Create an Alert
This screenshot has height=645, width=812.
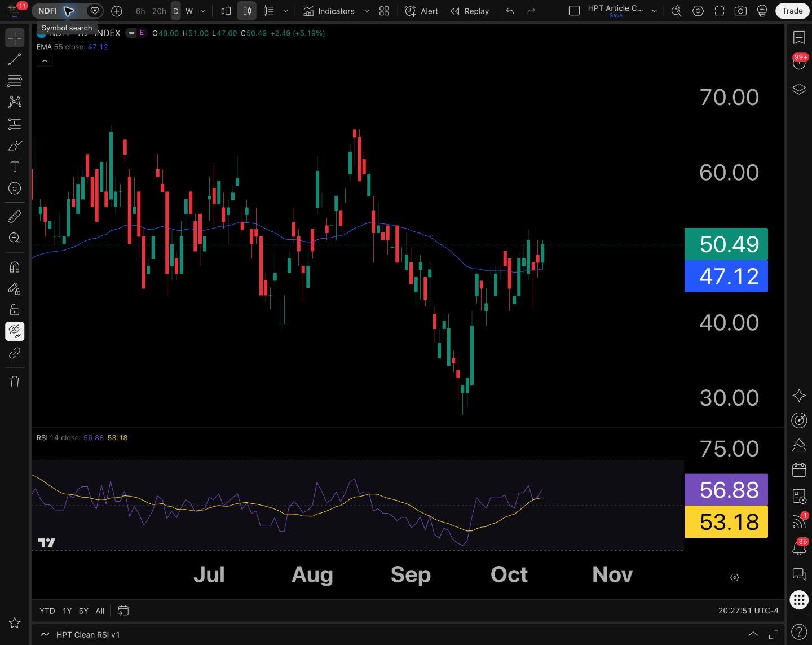[x=422, y=11]
